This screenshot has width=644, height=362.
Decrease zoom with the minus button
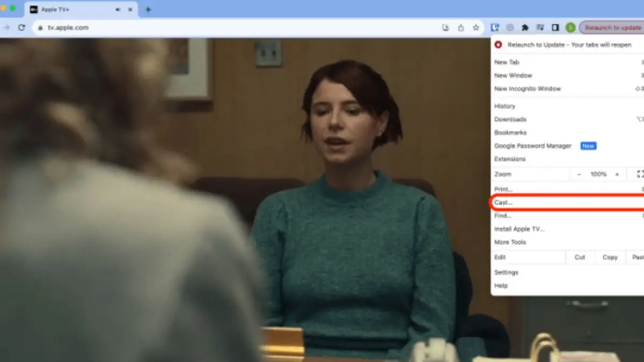click(580, 174)
